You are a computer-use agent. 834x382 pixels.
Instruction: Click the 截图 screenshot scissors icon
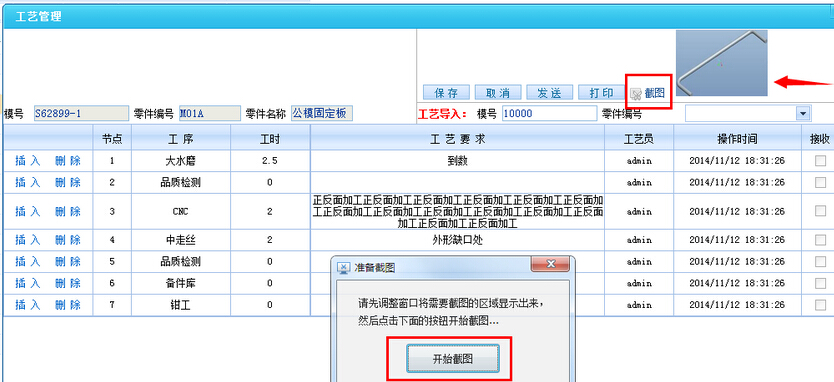[x=635, y=94]
